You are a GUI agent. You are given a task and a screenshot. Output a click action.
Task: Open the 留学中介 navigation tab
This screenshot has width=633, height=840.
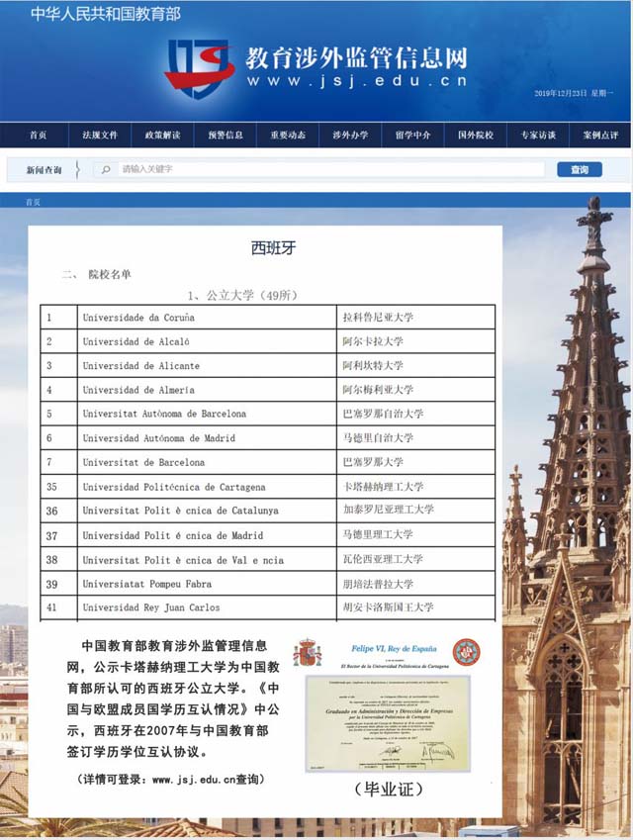(412, 135)
